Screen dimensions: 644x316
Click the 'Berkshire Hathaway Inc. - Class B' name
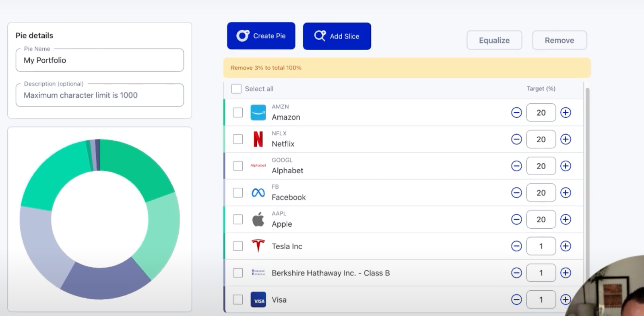click(x=331, y=273)
